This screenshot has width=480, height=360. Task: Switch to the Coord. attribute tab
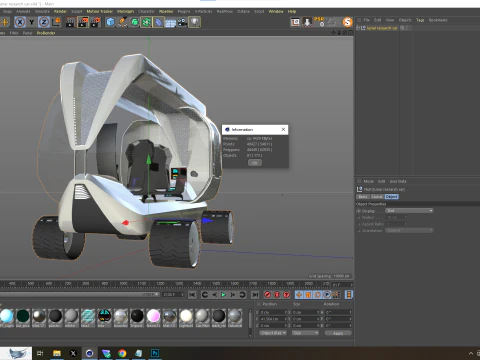click(x=377, y=197)
